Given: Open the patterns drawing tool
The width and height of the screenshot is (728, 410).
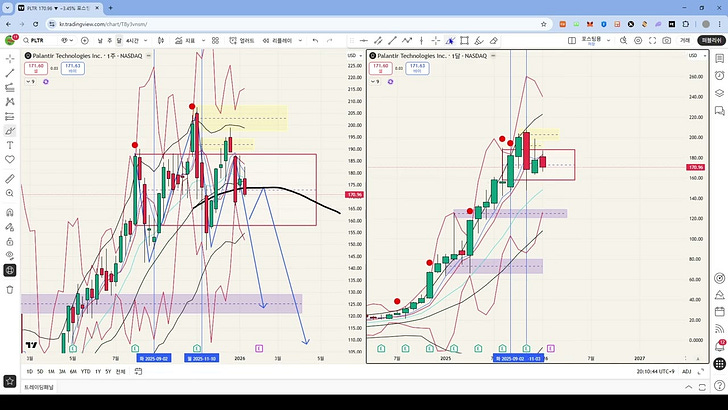Looking at the screenshot, I should (x=10, y=102).
